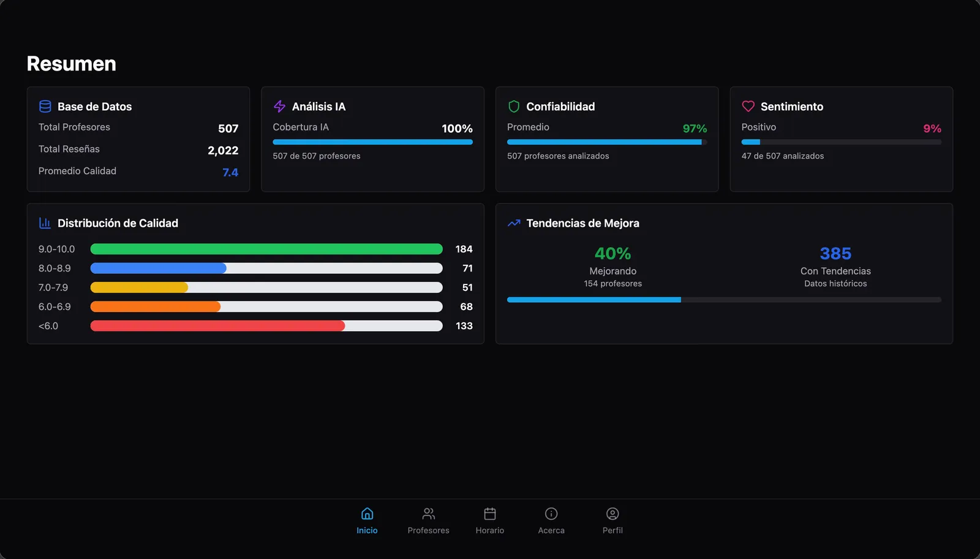This screenshot has height=559, width=980.
Task: Open the Profesores tab label
Action: tap(429, 531)
